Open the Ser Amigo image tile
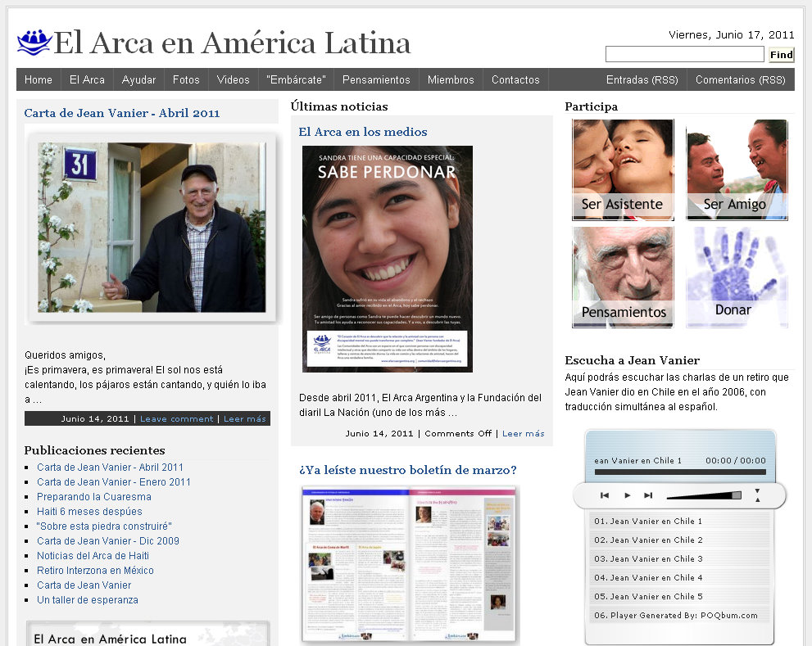 737,169
